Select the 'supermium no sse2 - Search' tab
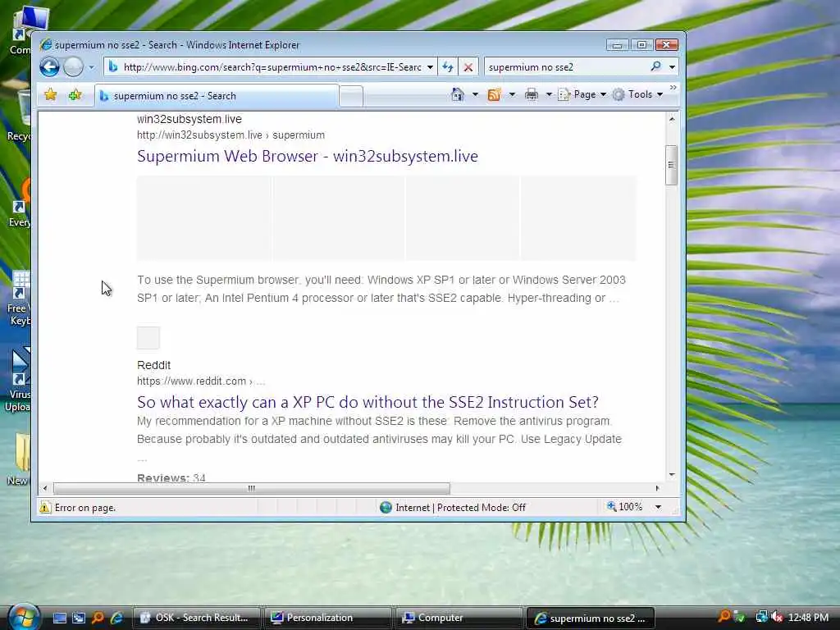 (217, 96)
